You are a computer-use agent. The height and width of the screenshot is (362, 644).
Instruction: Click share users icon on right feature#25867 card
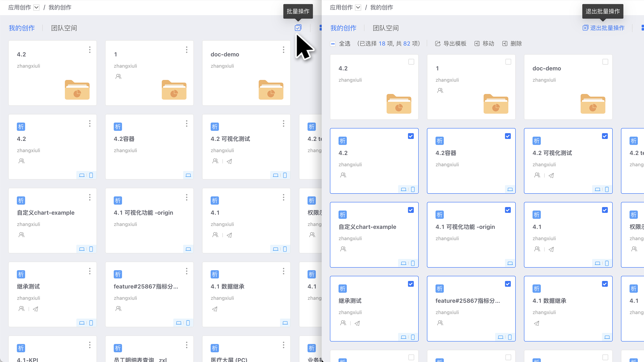click(440, 323)
